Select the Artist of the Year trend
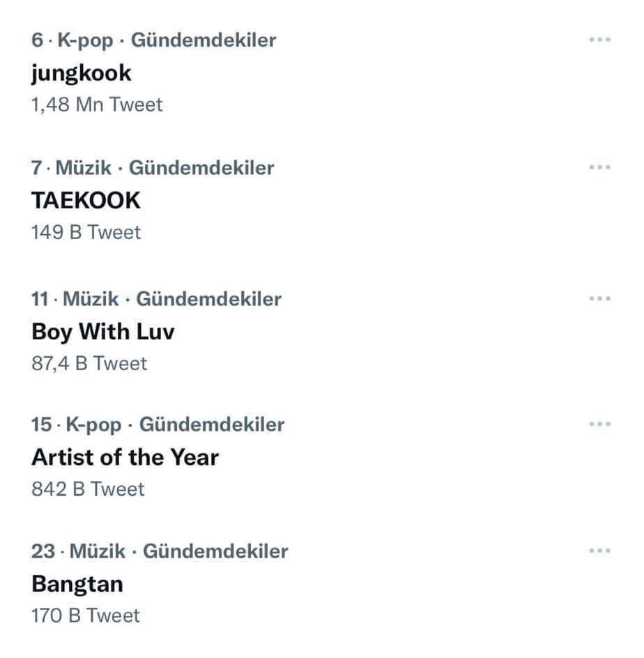This screenshot has width=644, height=658. point(125,457)
